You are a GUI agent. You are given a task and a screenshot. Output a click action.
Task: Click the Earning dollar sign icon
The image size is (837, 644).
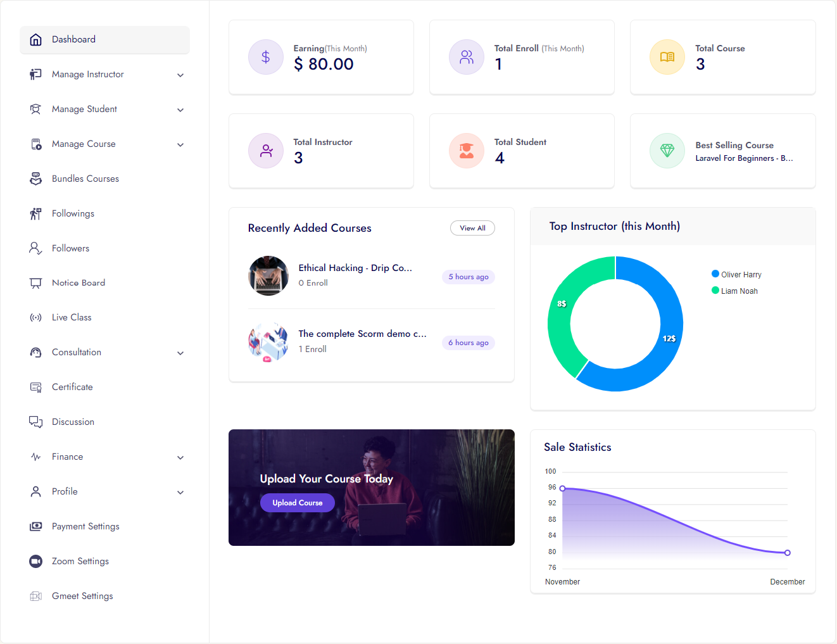pyautogui.click(x=266, y=57)
